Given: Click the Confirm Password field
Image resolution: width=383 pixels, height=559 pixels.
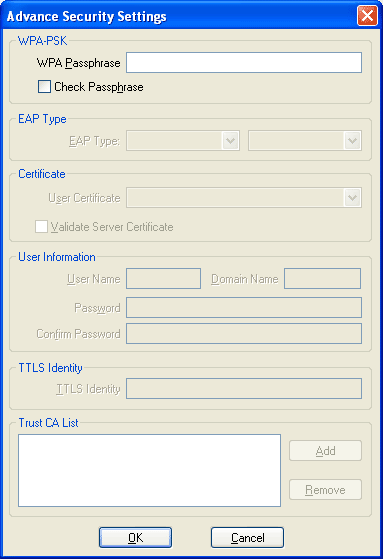Looking at the screenshot, I should click(244, 334).
